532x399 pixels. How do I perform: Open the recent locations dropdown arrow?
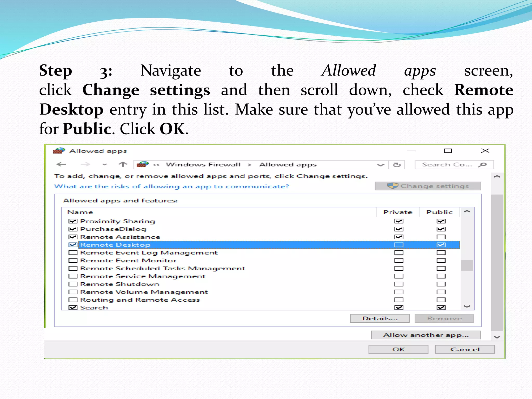coord(104,164)
